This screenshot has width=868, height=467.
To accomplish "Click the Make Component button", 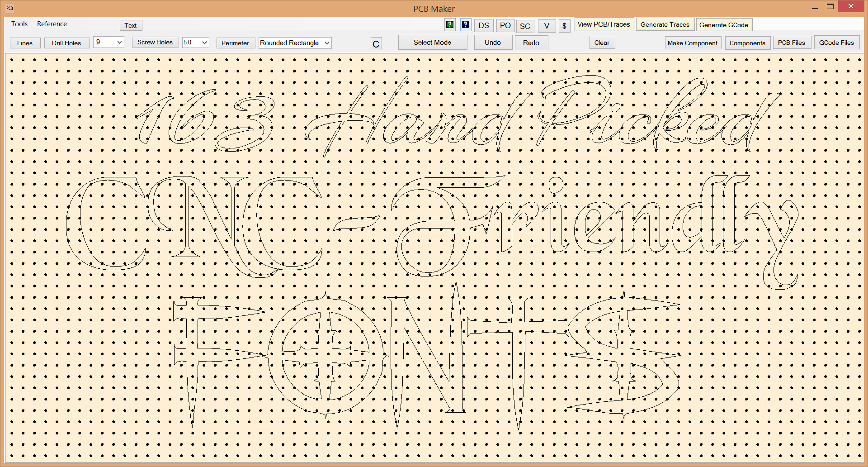I will pos(692,43).
